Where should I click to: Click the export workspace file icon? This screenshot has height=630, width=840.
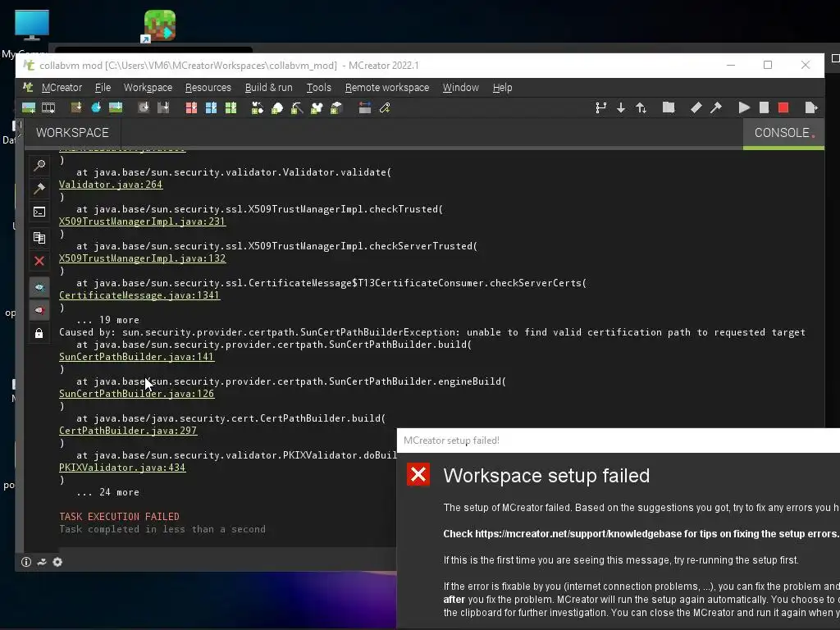(811, 107)
